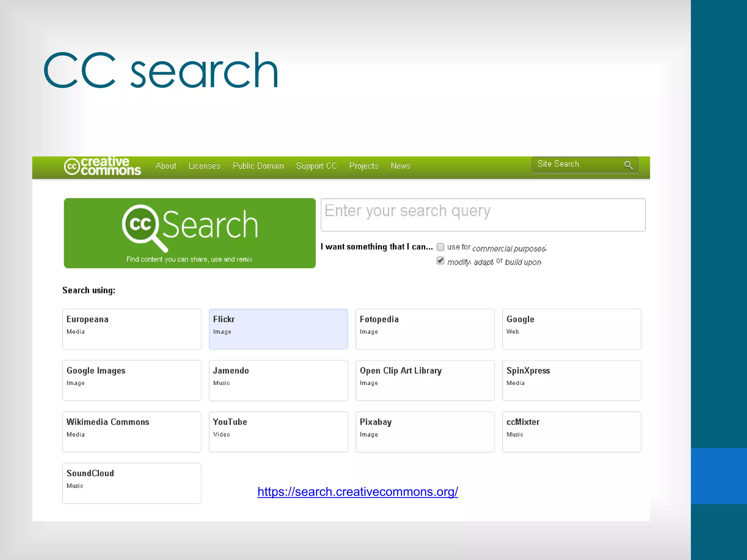This screenshot has width=747, height=560.
Task: Uncheck 'modify, adapt or build upon' checkbox
Action: [440, 261]
